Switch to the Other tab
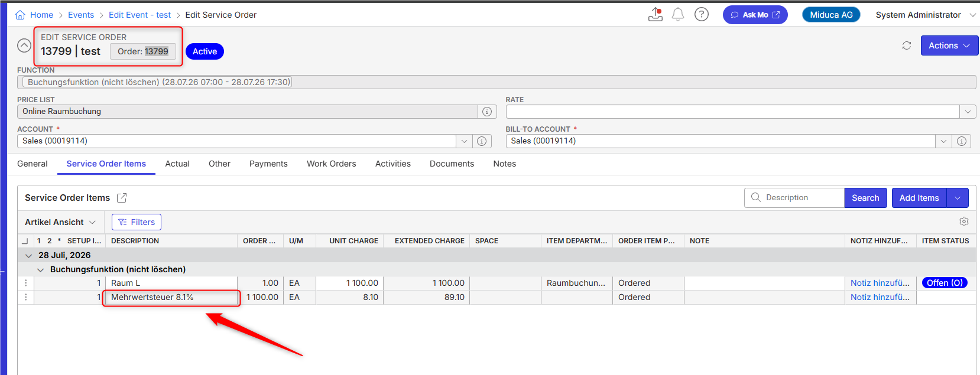 click(219, 164)
